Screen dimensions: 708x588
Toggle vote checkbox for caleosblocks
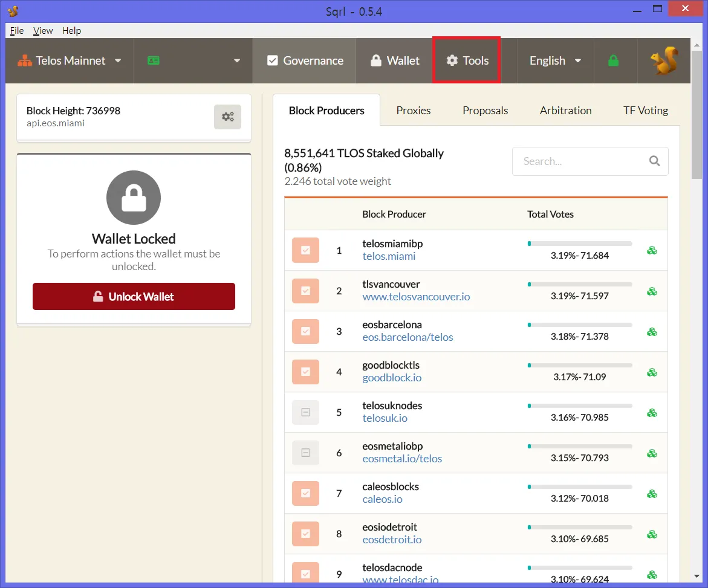[x=306, y=493]
